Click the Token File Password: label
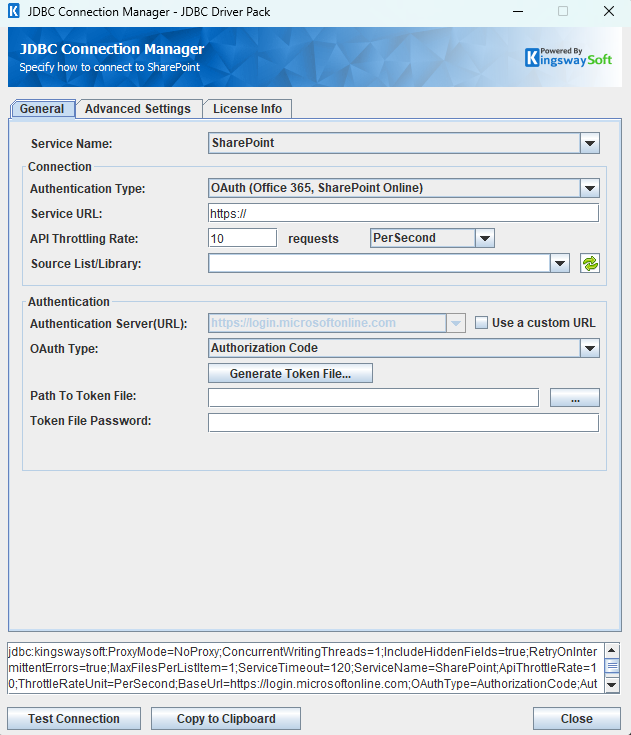The width and height of the screenshot is (631, 735). click(x=91, y=420)
